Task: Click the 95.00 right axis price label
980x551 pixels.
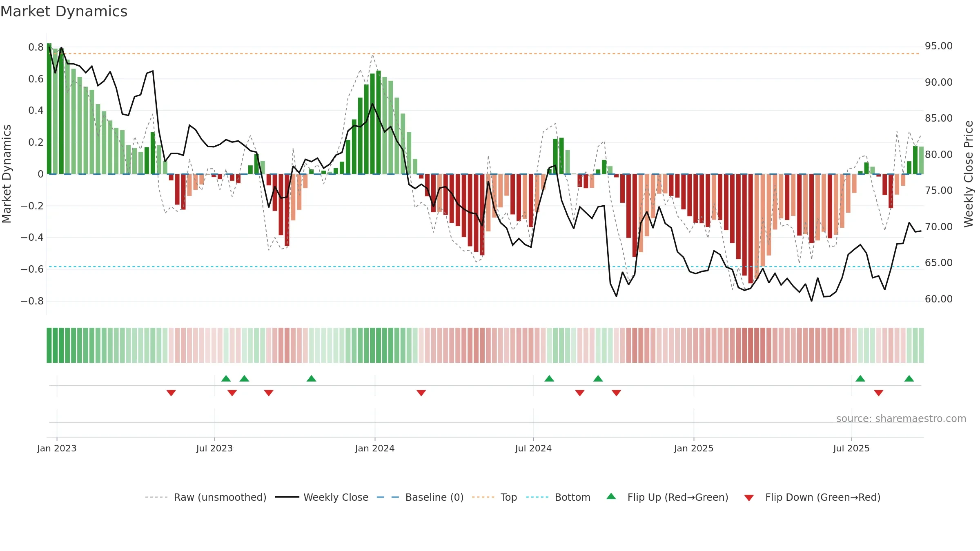Action: point(939,46)
